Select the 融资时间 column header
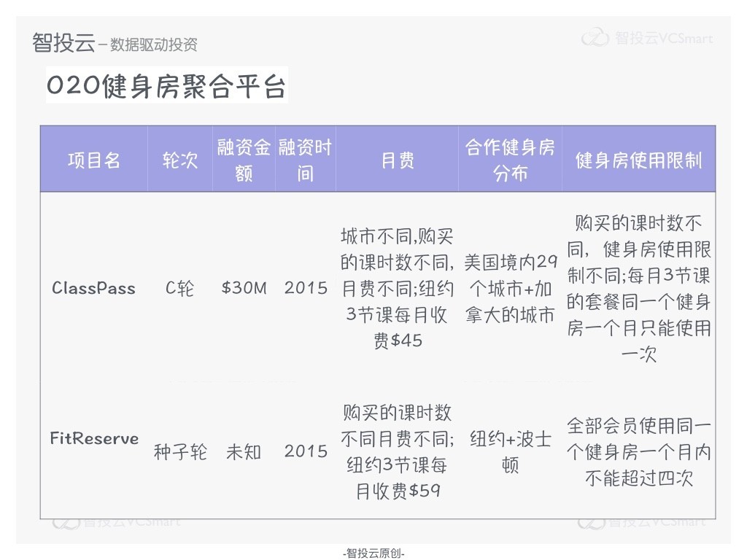 click(306, 160)
